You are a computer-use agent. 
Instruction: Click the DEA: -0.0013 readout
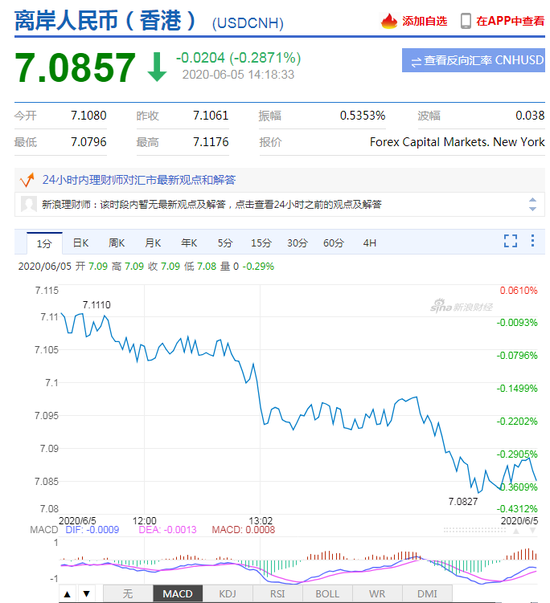pos(167,530)
